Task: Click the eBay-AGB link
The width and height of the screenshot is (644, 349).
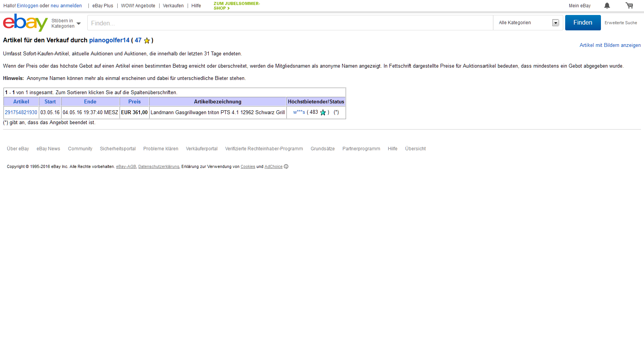Action: tap(126, 167)
